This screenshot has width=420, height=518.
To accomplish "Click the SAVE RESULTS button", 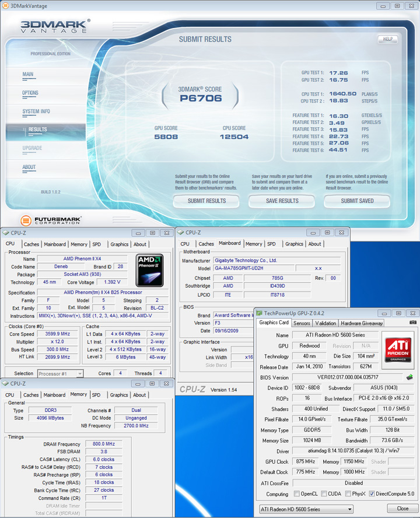I will pos(282,201).
